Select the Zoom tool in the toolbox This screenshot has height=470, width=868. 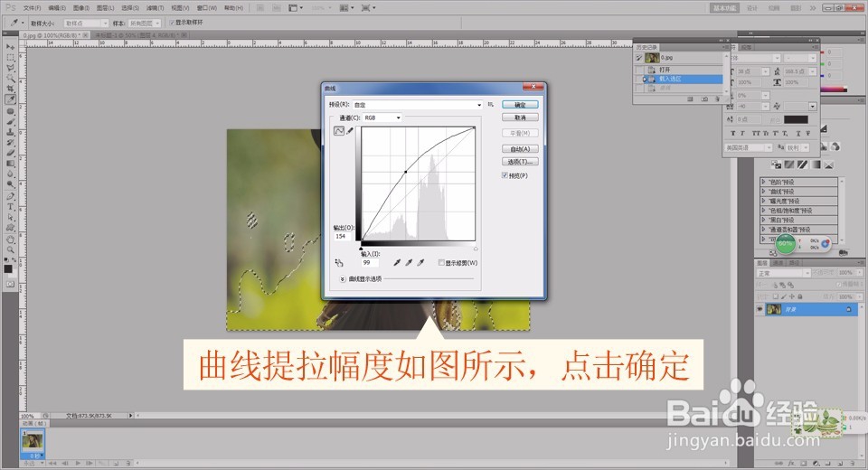click(x=10, y=250)
